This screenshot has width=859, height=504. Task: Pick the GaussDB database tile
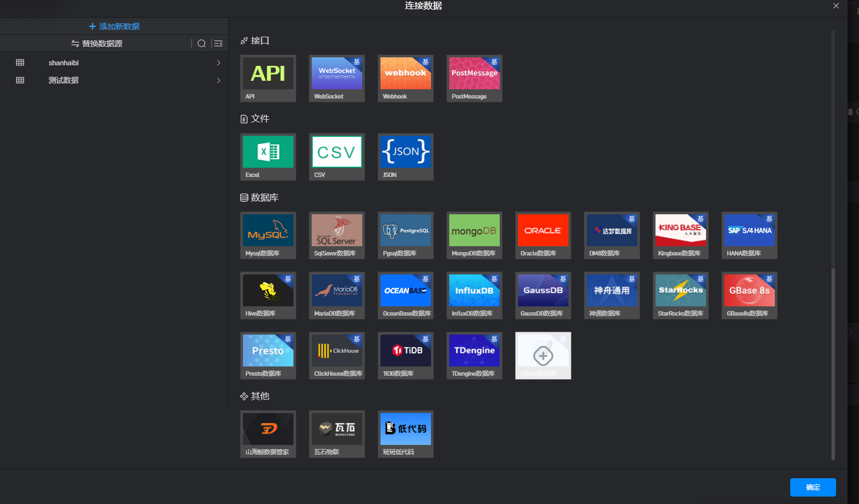coord(543,296)
